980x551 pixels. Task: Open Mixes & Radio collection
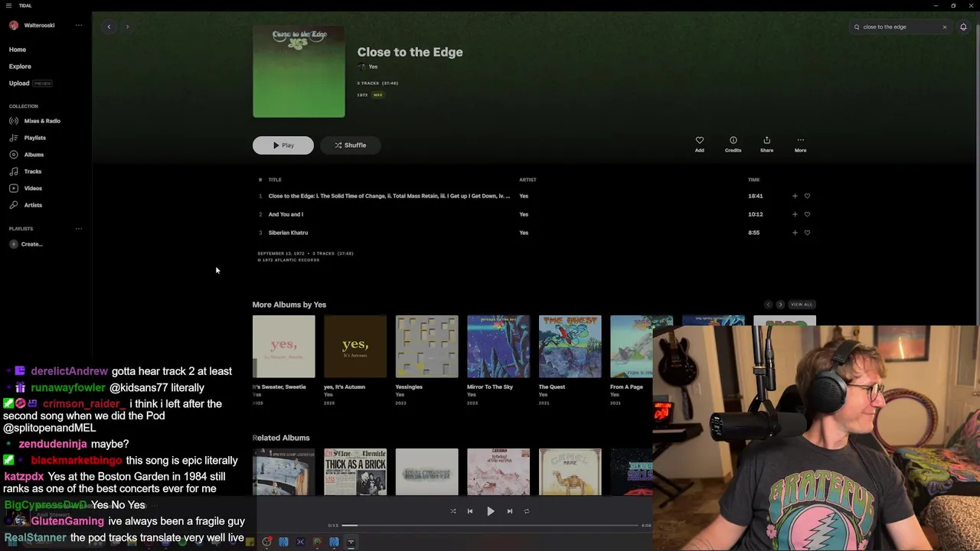(35, 121)
